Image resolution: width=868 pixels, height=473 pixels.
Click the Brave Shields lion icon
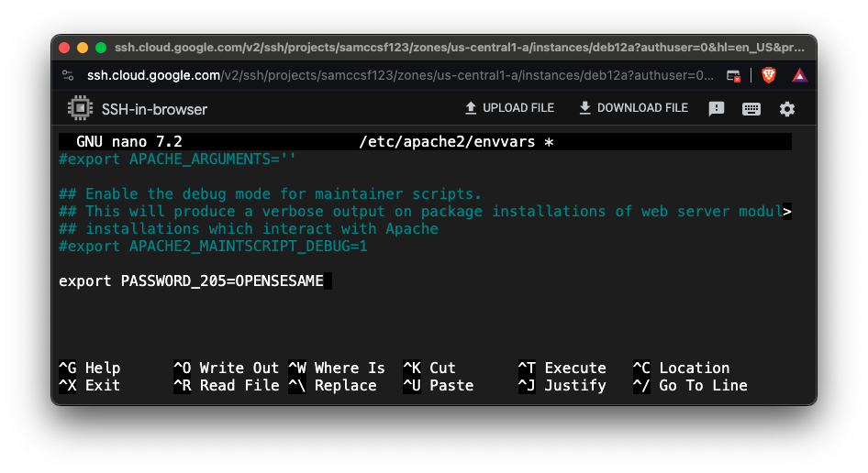click(769, 75)
